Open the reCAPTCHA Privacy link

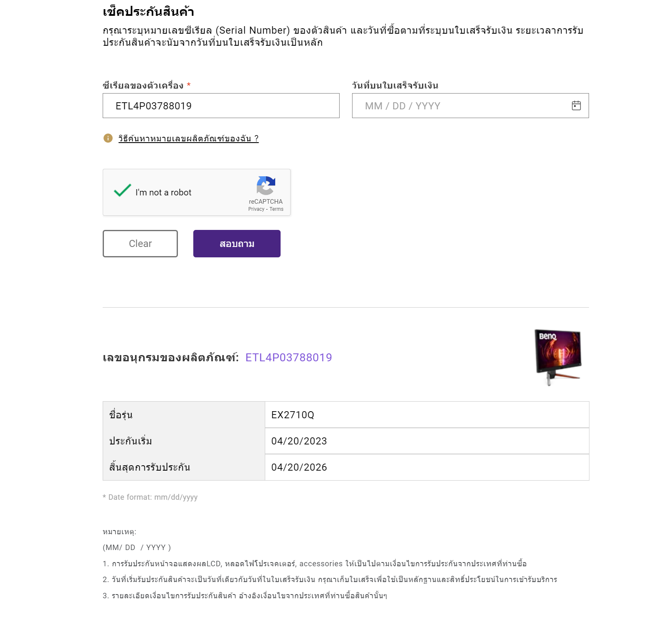click(x=256, y=209)
